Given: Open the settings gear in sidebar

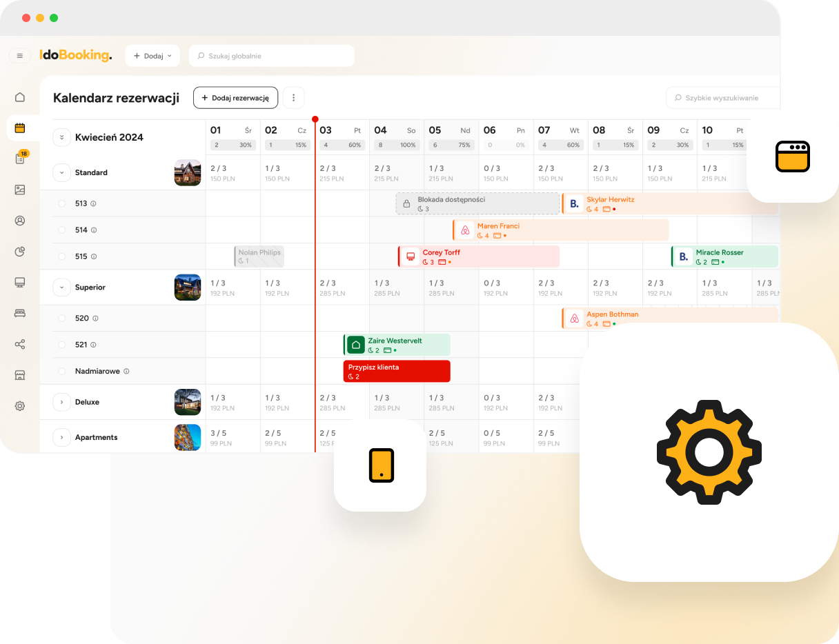Looking at the screenshot, I should click(20, 406).
